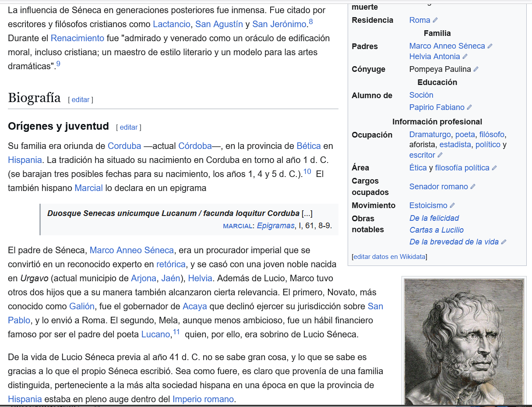
Task: Click editar datos en Wikidata
Action: click(x=389, y=257)
